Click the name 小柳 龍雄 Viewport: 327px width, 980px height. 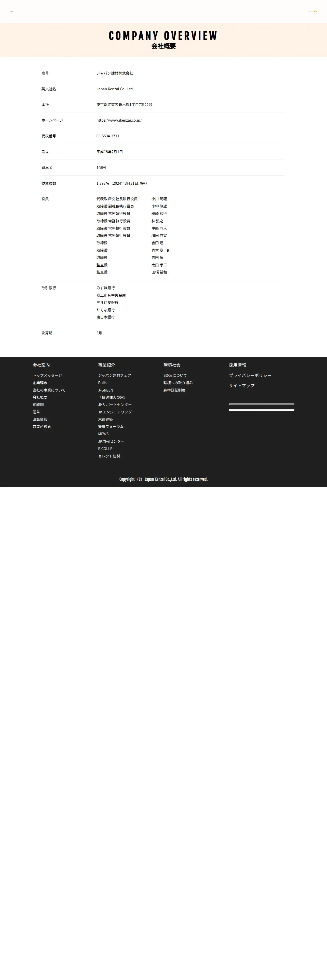(x=159, y=206)
